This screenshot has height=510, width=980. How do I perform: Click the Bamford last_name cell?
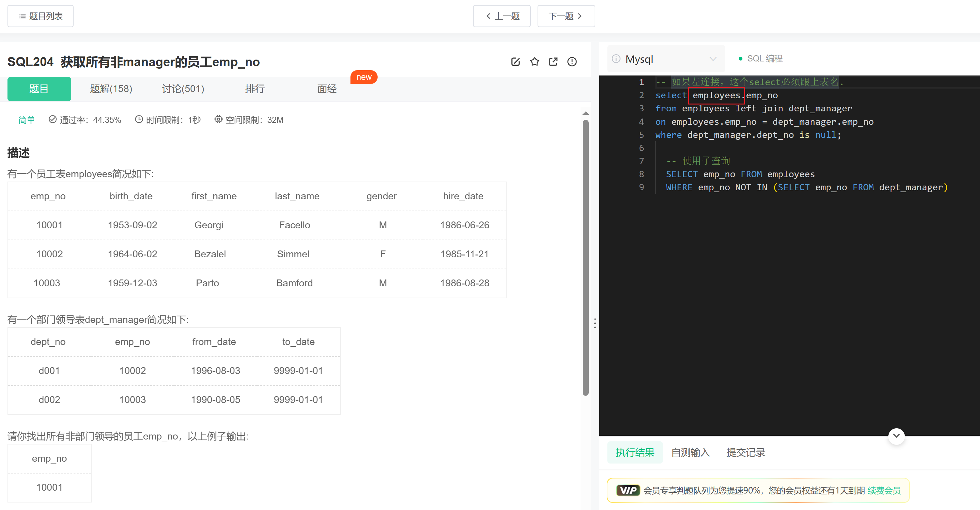pyautogui.click(x=294, y=283)
